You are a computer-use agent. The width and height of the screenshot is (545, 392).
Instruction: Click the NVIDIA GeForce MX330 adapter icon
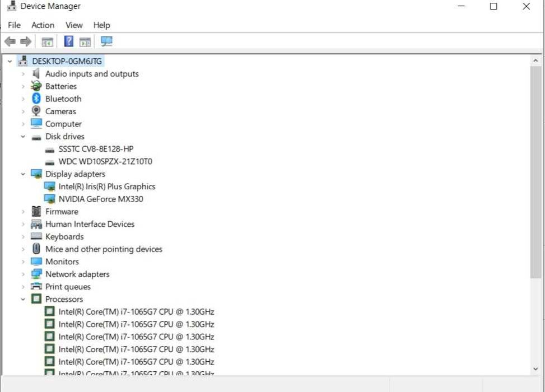(x=49, y=199)
